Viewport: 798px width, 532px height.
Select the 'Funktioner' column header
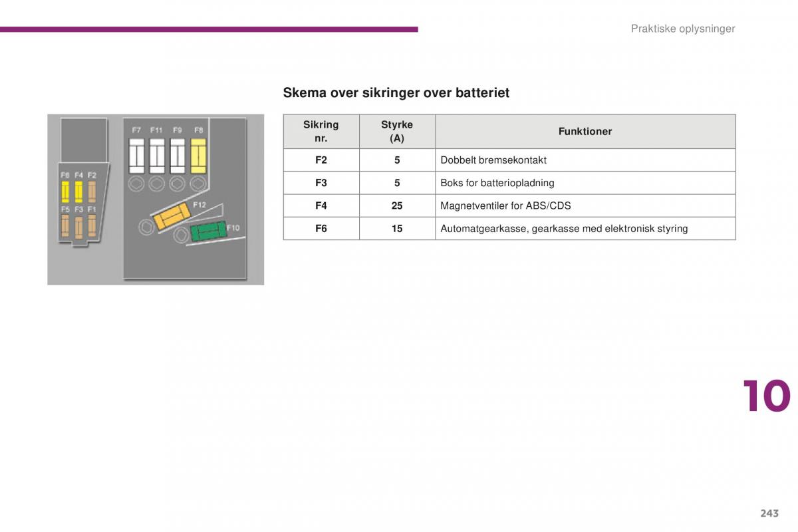(585, 132)
